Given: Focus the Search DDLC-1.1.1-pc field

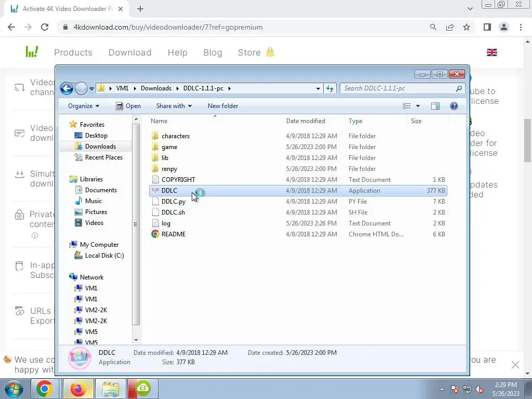Looking at the screenshot, I should pos(402,88).
